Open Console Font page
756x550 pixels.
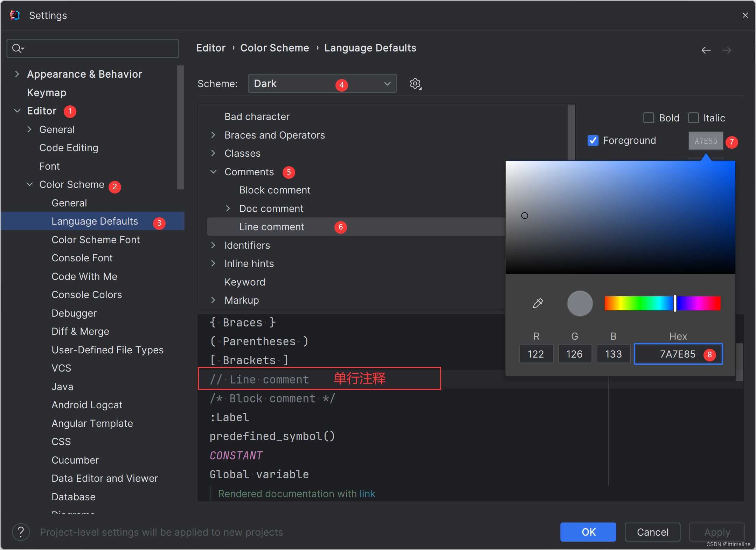[x=82, y=258]
